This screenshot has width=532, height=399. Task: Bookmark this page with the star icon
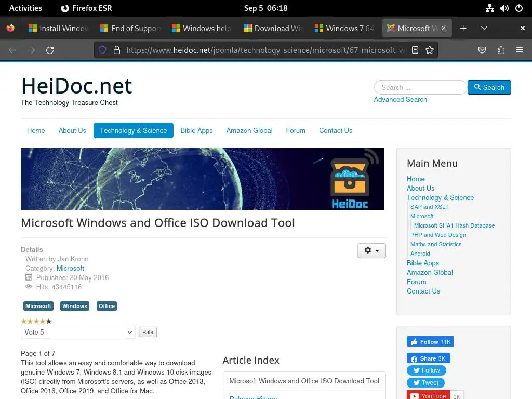coord(430,50)
